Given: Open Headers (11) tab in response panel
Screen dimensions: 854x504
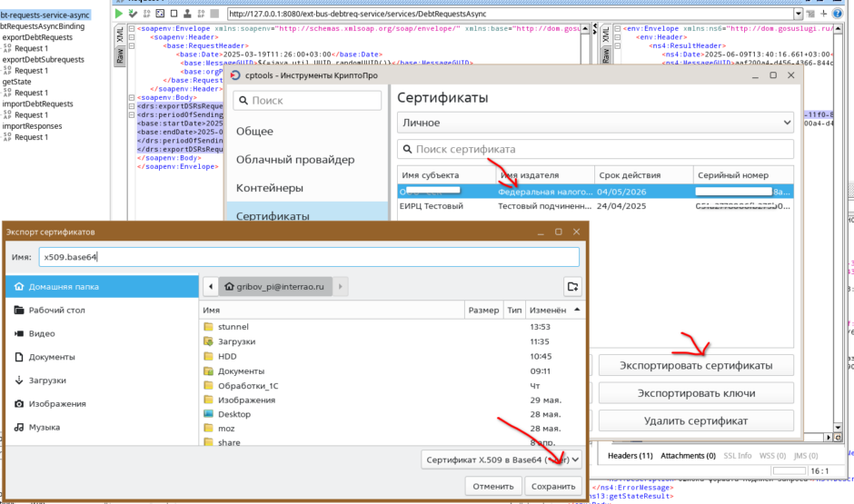Looking at the screenshot, I should tap(631, 456).
